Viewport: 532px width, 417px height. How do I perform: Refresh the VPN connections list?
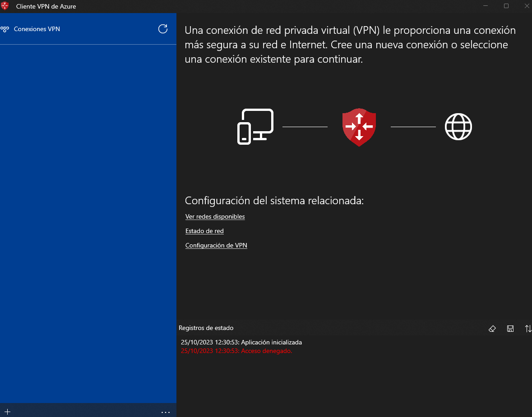163,29
